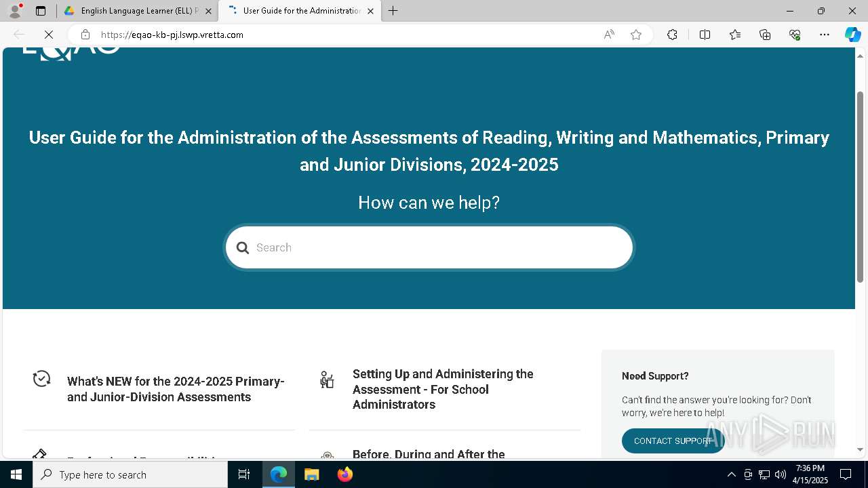This screenshot has width=868, height=488.
Task: Open Setting Up and Administering the Assessment
Action: (443, 389)
